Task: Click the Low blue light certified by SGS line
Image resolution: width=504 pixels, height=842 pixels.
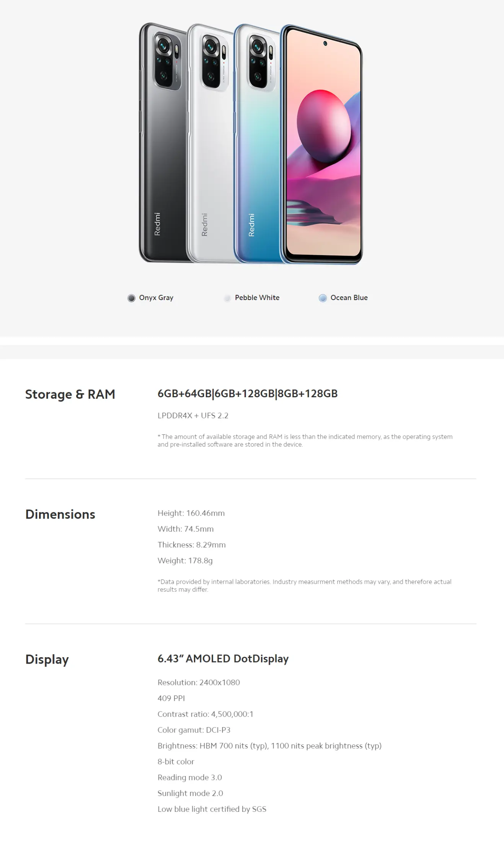Action: (212, 809)
